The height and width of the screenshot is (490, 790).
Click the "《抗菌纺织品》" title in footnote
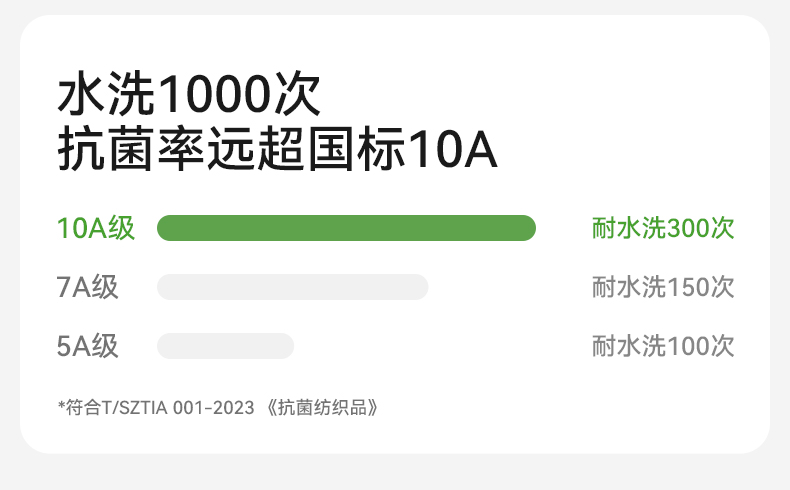[x=322, y=407]
